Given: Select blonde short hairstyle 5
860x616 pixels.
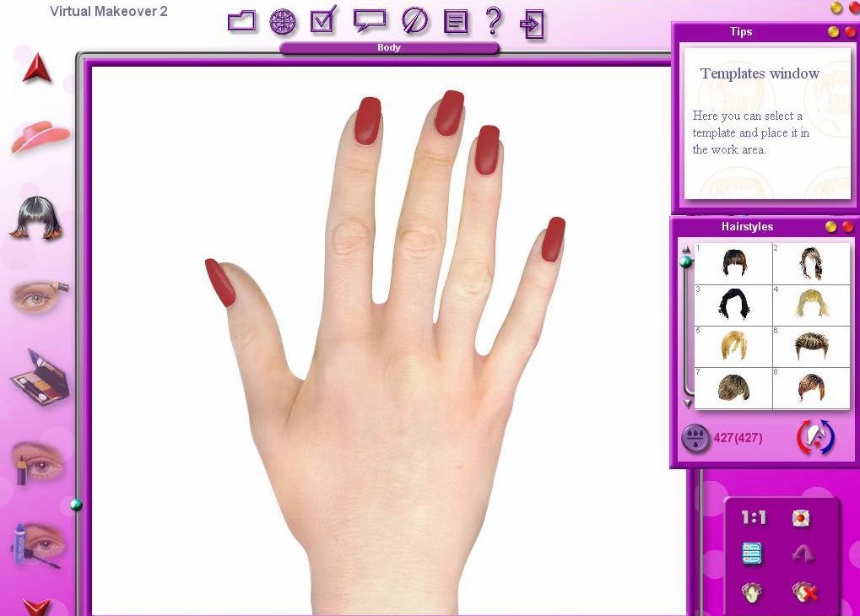Looking at the screenshot, I should tap(733, 347).
